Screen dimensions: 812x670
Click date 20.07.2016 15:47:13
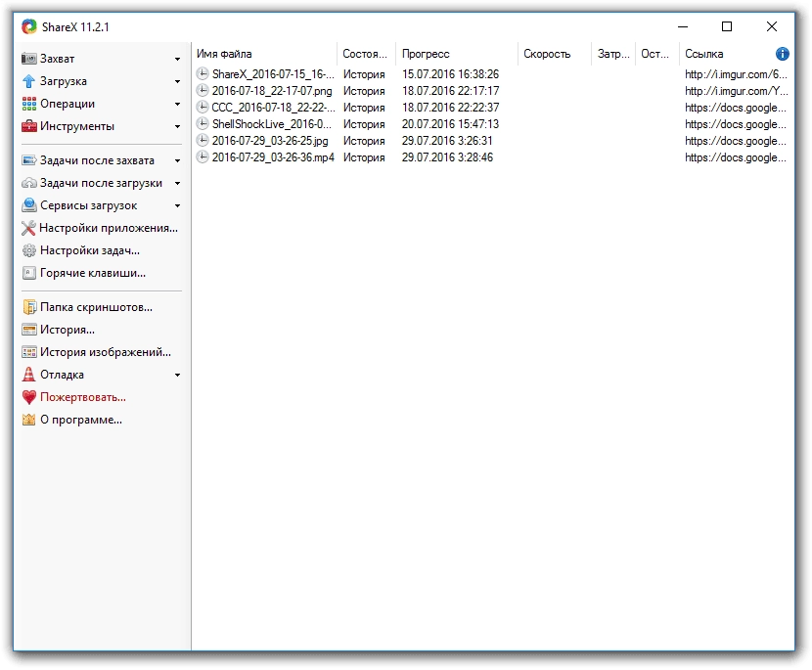[450, 124]
